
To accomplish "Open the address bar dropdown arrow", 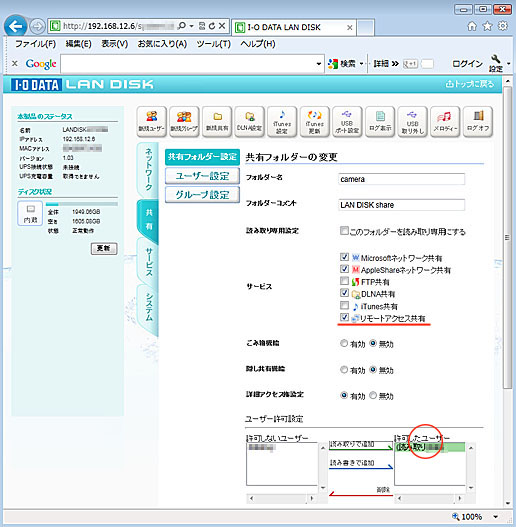I will [x=192, y=26].
